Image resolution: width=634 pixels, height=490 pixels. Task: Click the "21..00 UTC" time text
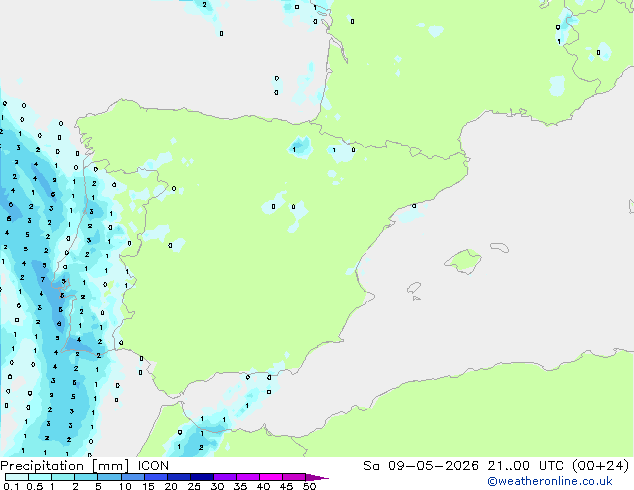click(x=526, y=466)
